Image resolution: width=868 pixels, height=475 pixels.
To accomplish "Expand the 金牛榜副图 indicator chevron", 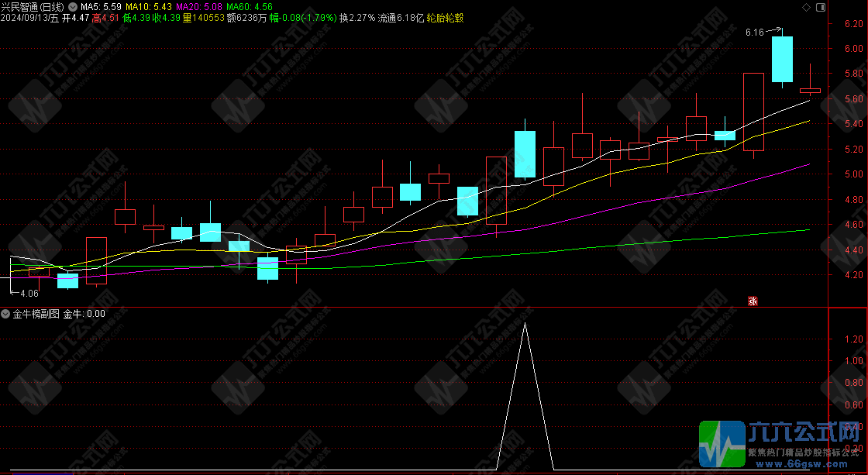I will pyautogui.click(x=6, y=314).
